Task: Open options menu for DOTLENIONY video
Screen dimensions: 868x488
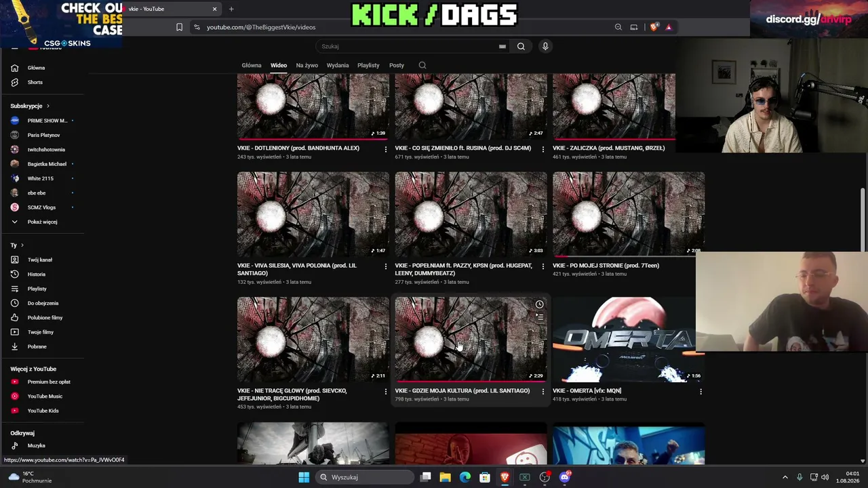Action: [x=385, y=149]
